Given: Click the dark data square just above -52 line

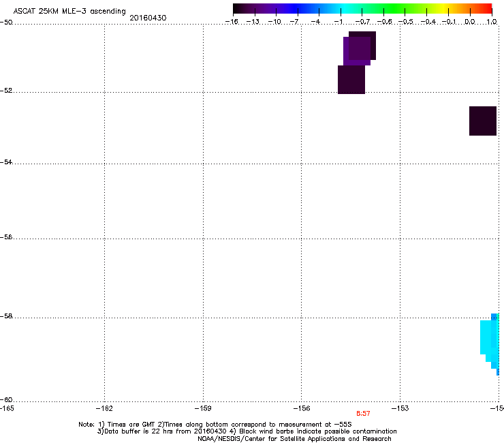Looking at the screenshot, I should point(351,80).
